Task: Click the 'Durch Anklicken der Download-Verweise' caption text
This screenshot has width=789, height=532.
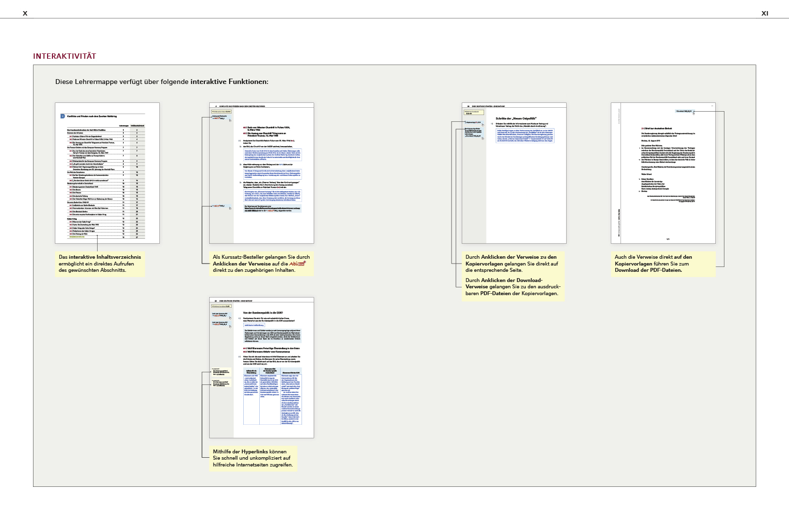Action: coord(513,287)
